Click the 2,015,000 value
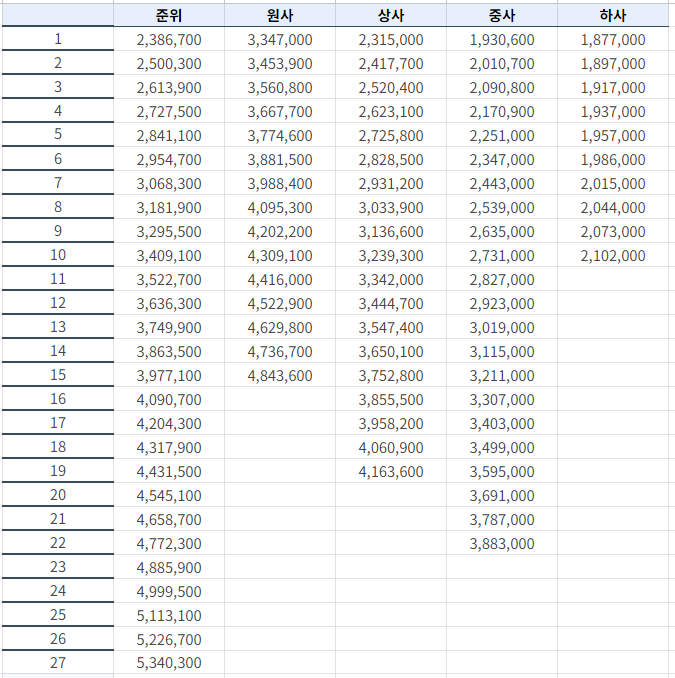The width and height of the screenshot is (675, 678). [613, 184]
